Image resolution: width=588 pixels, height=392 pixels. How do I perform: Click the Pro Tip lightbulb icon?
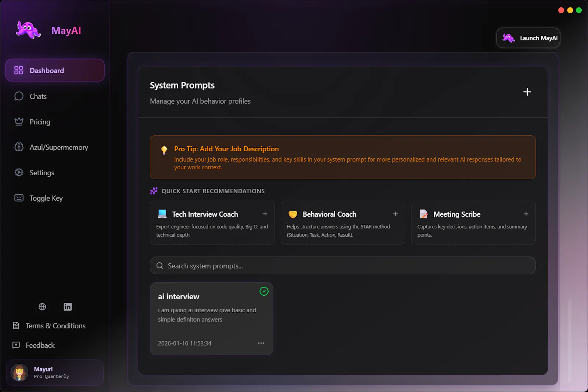point(164,150)
